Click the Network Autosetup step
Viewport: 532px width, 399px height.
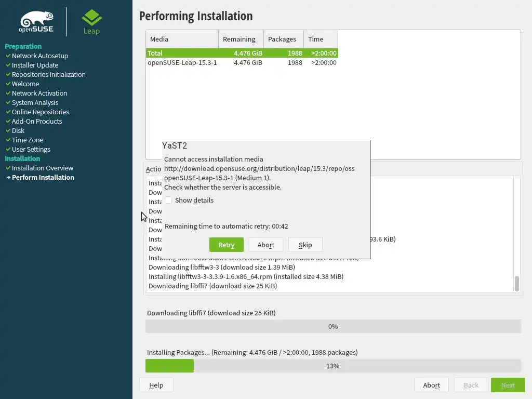40,56
